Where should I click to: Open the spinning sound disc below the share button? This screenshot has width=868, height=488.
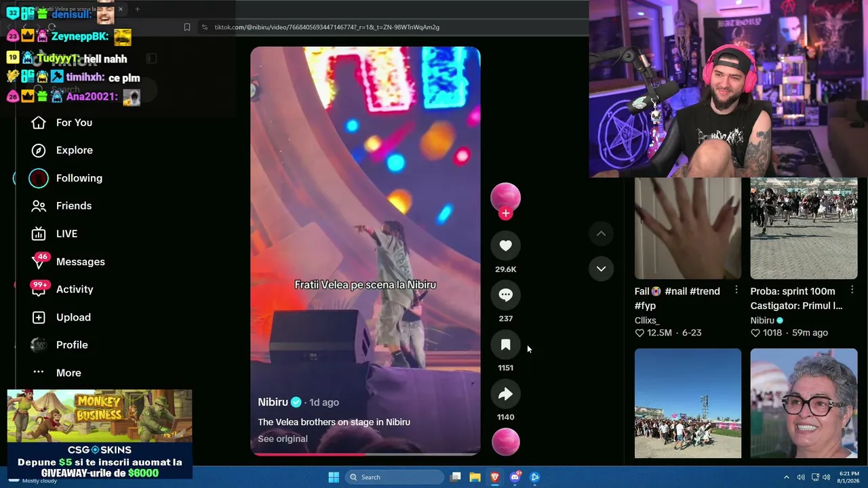coord(505,442)
